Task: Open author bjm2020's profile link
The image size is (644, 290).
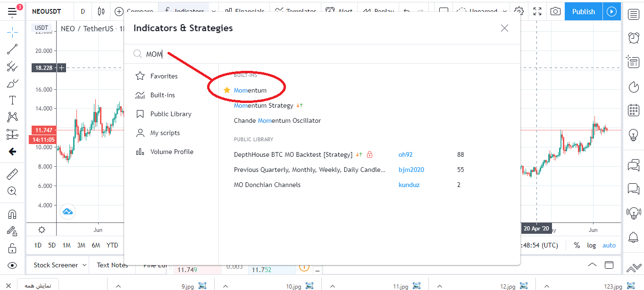Action: point(411,170)
